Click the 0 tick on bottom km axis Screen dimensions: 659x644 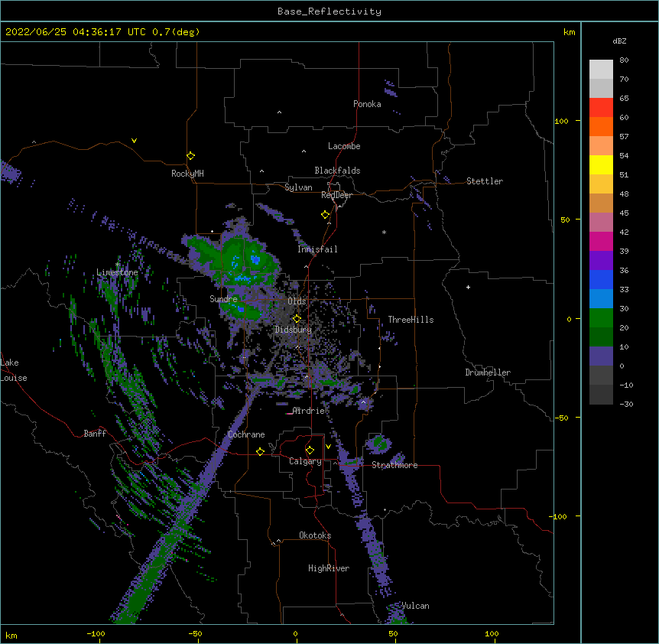[295, 633]
